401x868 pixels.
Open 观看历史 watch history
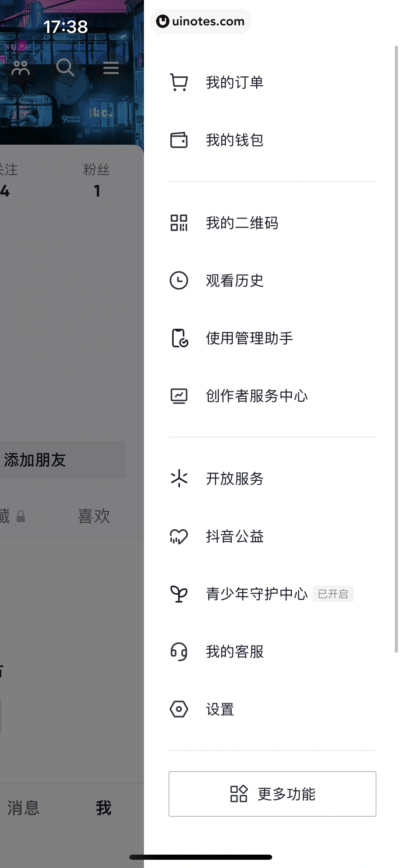[x=234, y=281]
